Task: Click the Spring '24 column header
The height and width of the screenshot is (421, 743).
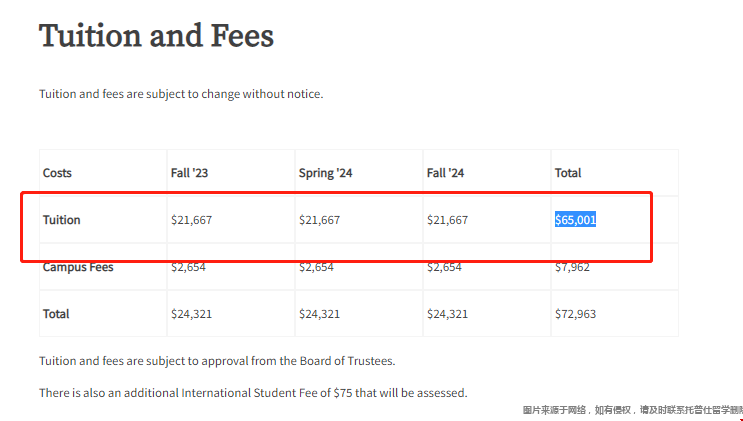Action: 326,173
